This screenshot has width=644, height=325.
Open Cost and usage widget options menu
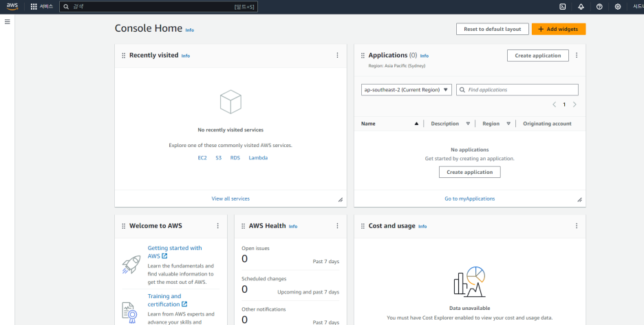577,225
